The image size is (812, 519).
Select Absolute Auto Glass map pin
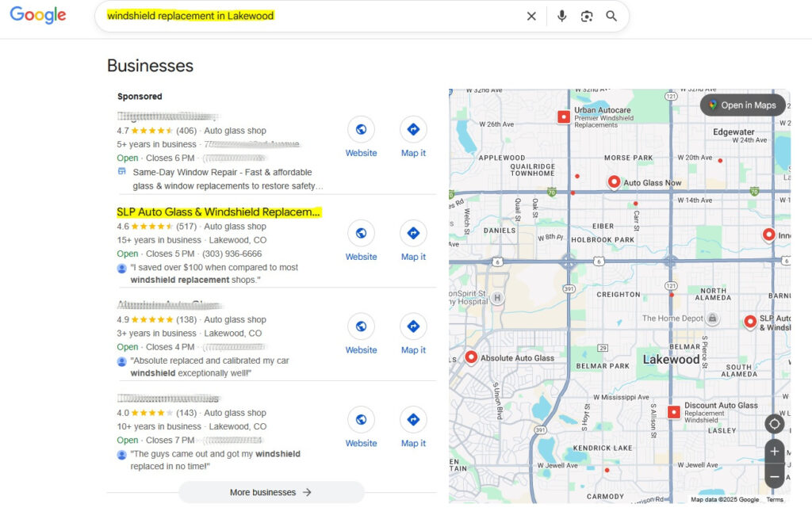pyautogui.click(x=471, y=357)
